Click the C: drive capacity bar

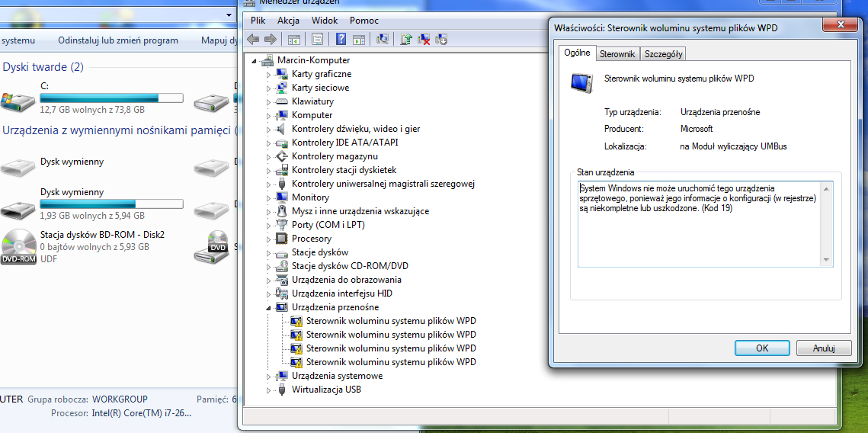point(111,98)
